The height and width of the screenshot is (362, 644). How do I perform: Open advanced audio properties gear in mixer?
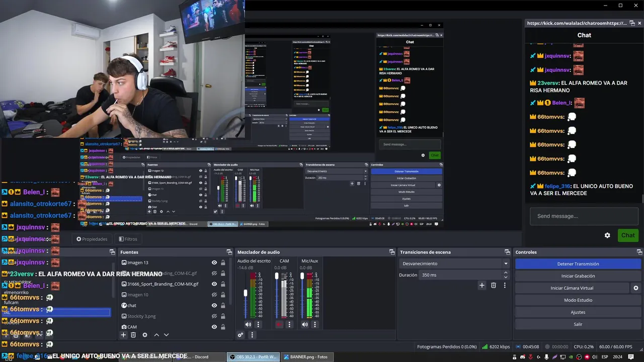coord(240,335)
